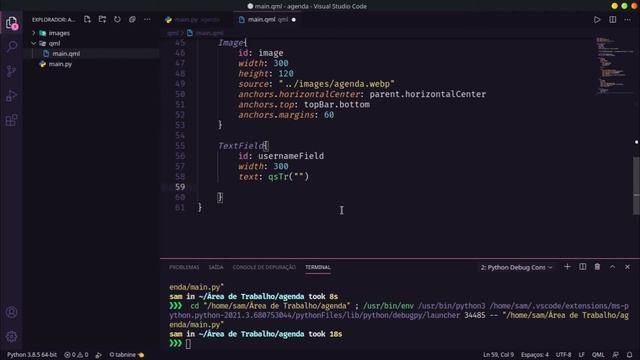
Task: Change QML language mode
Action: point(598,355)
